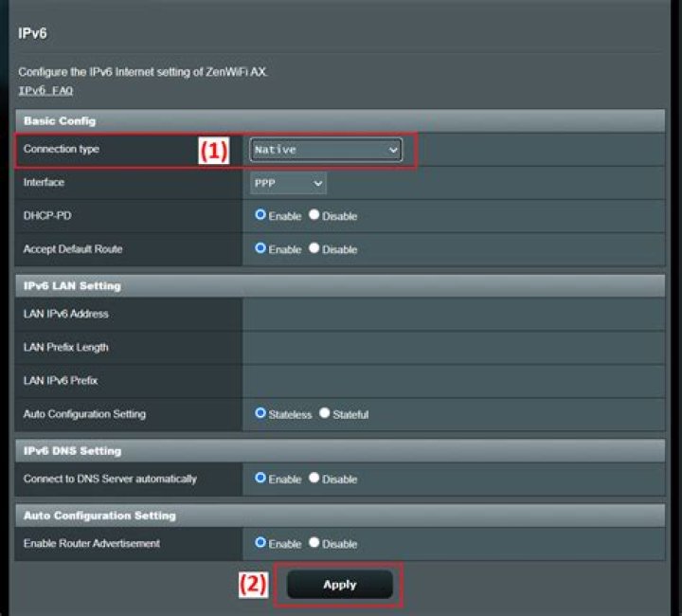Select Enable for DHCP-PD
This screenshot has width=682, height=616.
pyautogui.click(x=260, y=215)
